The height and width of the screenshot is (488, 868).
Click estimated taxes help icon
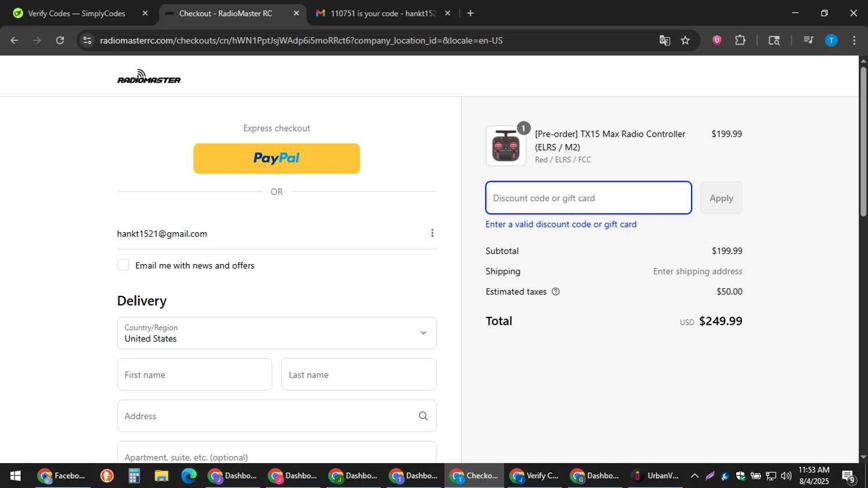coord(556,292)
